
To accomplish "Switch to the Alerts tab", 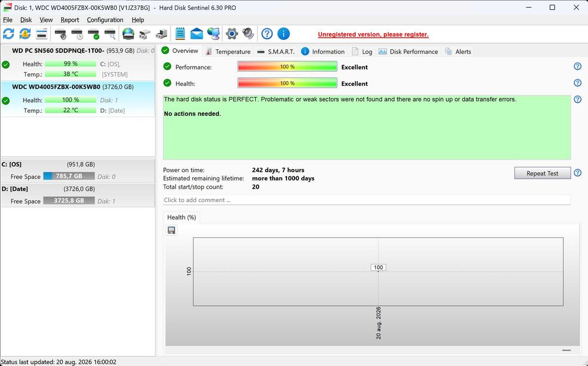I will 458,52.
